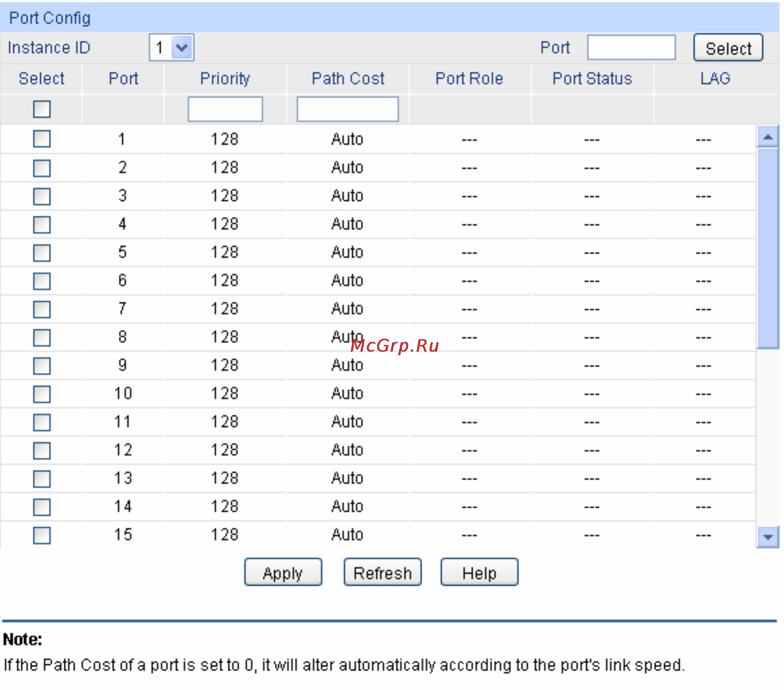
Task: Check the checkbox for port 7
Action: pos(42,309)
